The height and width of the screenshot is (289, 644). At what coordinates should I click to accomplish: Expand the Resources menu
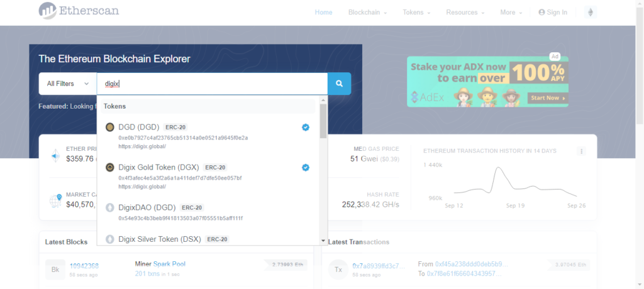click(465, 13)
